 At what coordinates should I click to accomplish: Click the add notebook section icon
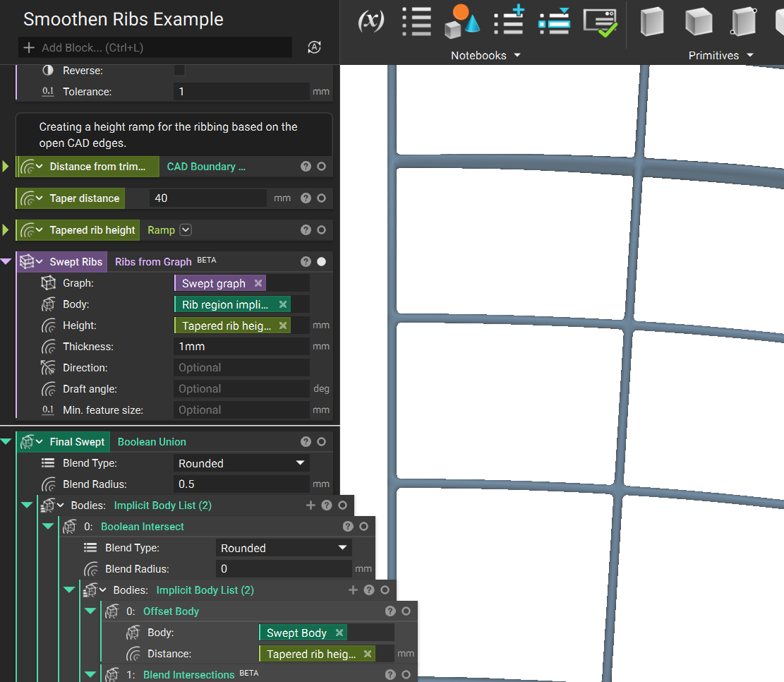[509, 20]
